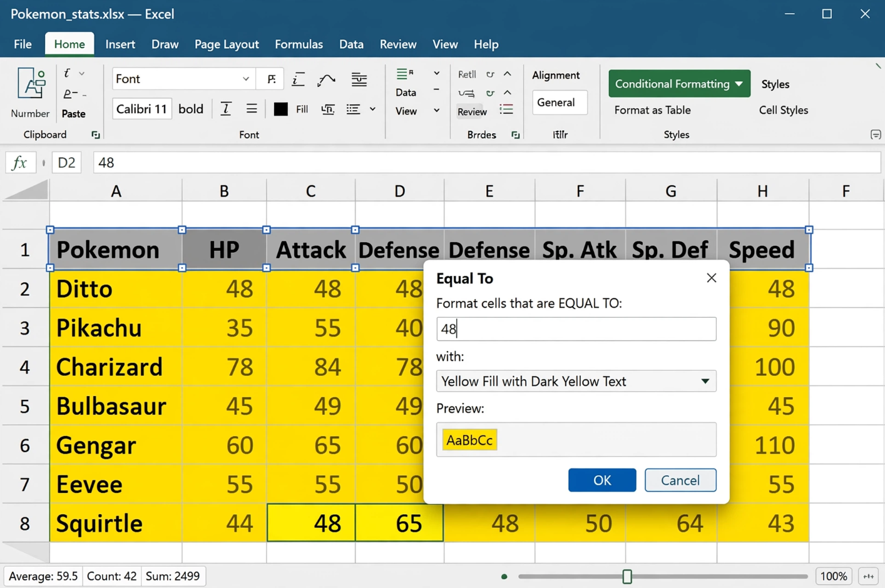Open Brrdes group dialog launcher
The width and height of the screenshot is (885, 588).
tap(515, 134)
